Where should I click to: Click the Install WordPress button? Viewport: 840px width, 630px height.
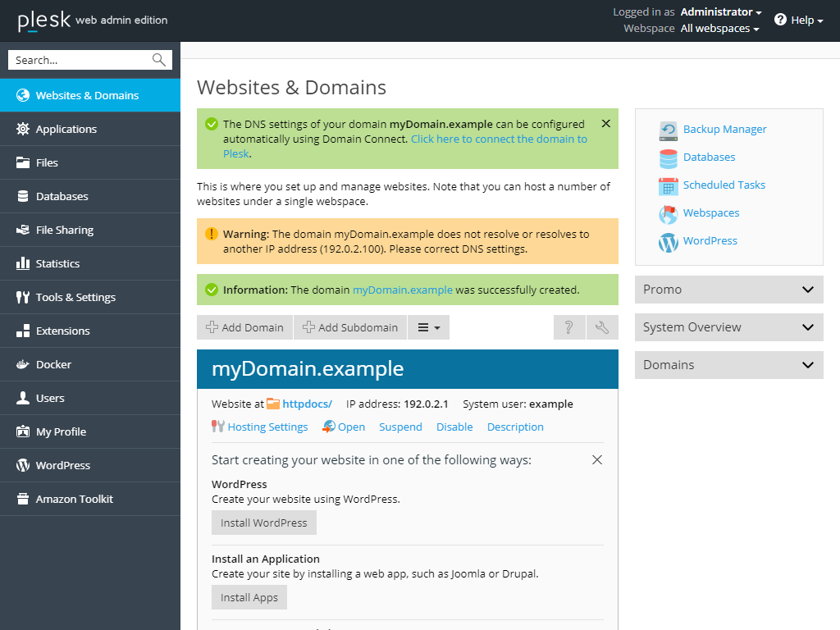[x=263, y=523]
